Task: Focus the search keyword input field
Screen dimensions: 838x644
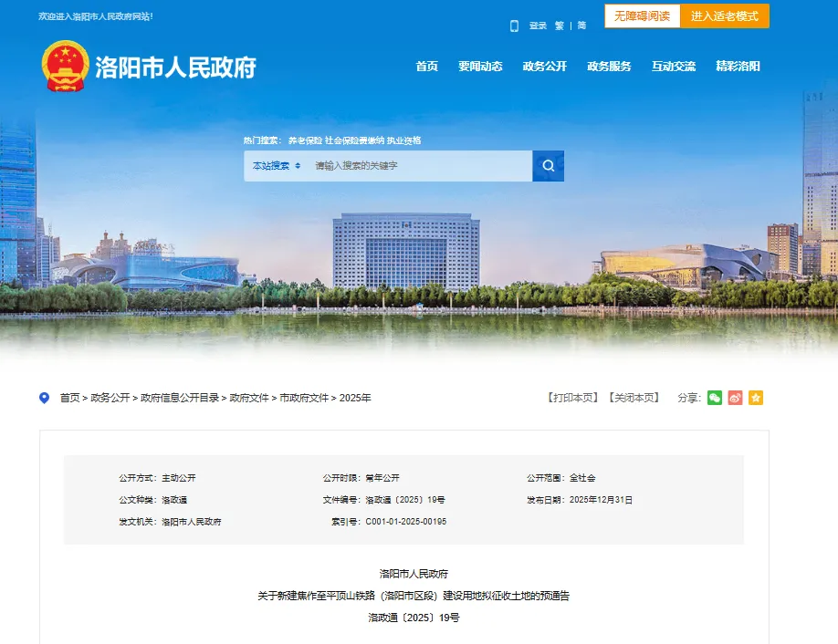Action: (420, 165)
